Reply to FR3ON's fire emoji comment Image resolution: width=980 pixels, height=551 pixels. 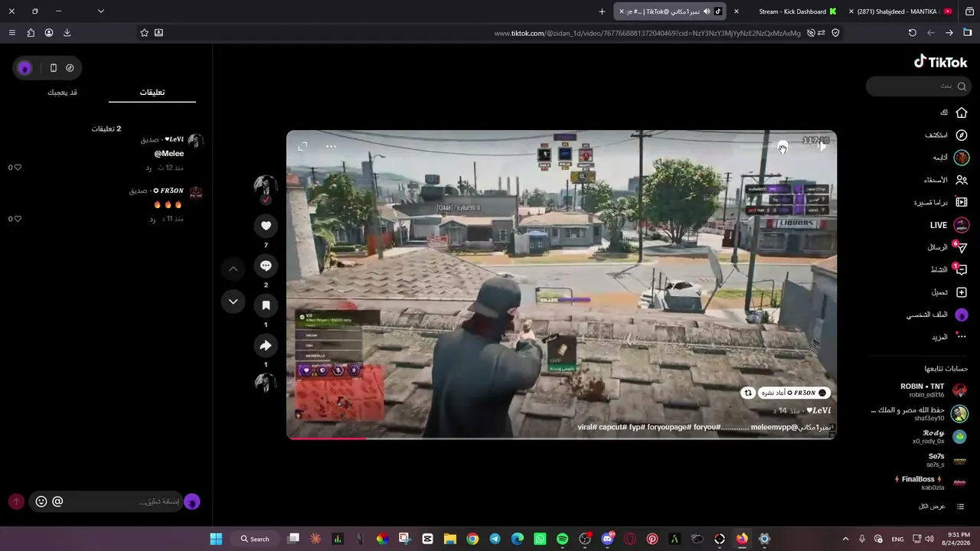click(x=152, y=219)
